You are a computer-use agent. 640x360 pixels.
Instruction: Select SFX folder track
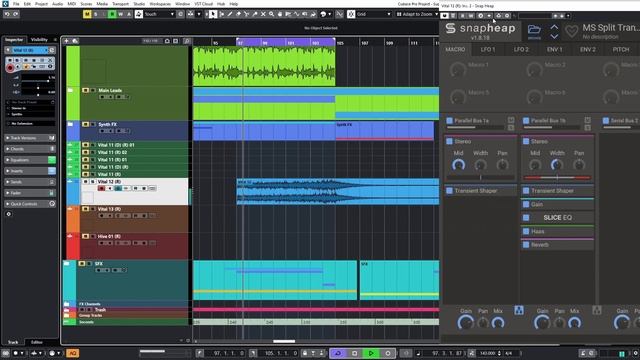point(133,281)
